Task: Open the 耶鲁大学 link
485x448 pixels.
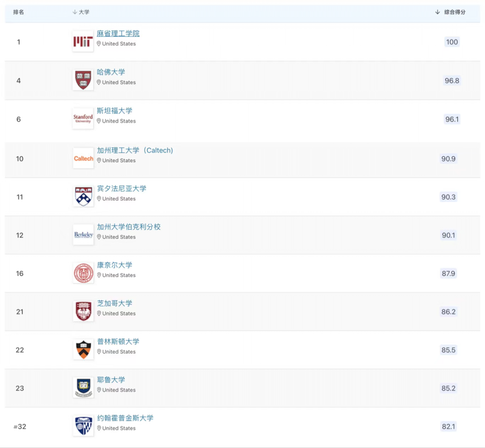Action: 111,380
